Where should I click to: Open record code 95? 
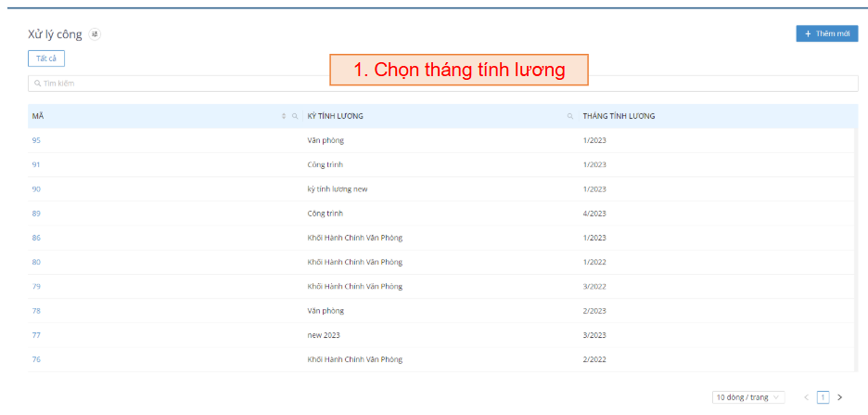pyautogui.click(x=36, y=140)
